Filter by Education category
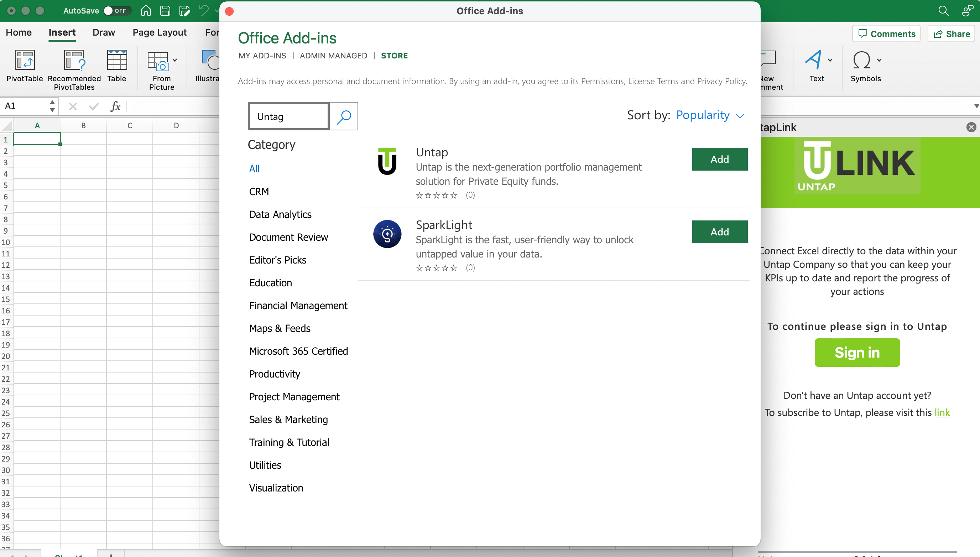The height and width of the screenshot is (557, 980). click(270, 283)
